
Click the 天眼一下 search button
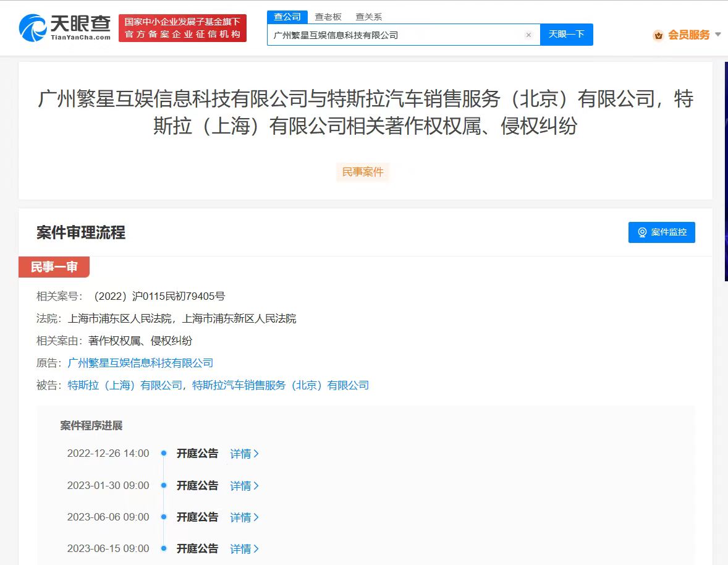(567, 35)
